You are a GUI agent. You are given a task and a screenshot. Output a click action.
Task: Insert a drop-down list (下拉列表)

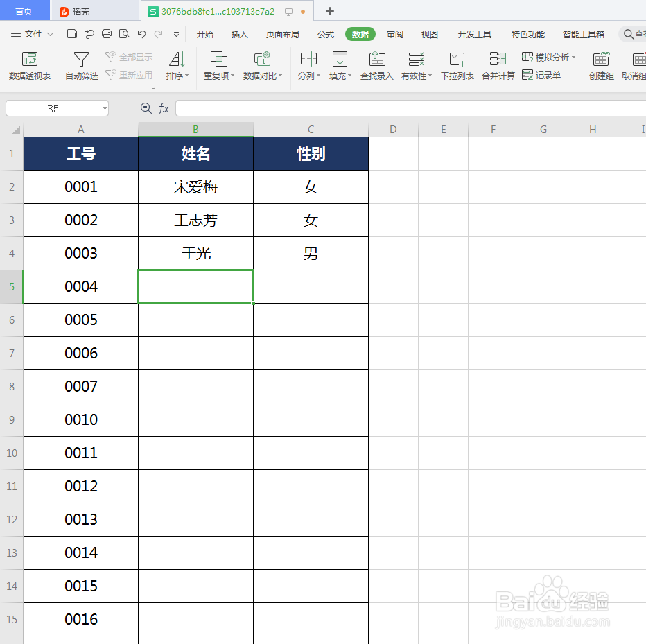tap(457, 66)
